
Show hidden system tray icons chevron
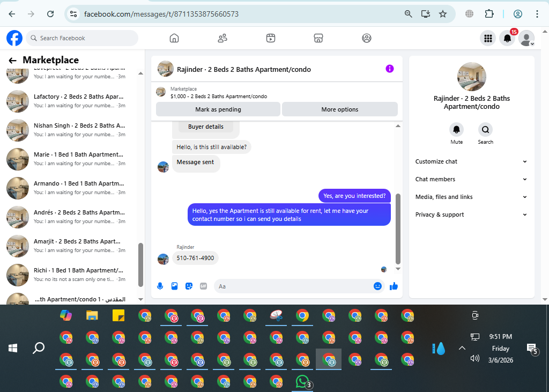click(x=462, y=348)
